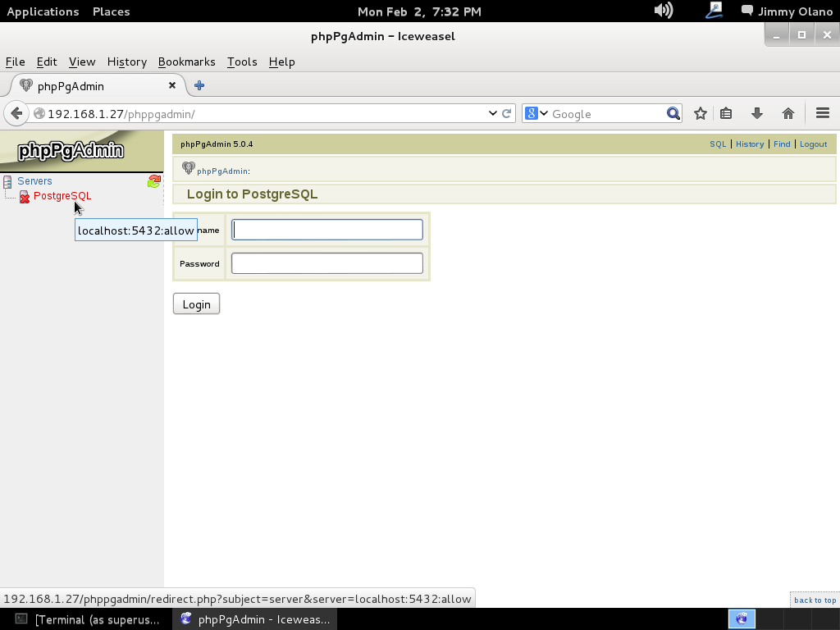Click the Logout link in header

(813, 144)
